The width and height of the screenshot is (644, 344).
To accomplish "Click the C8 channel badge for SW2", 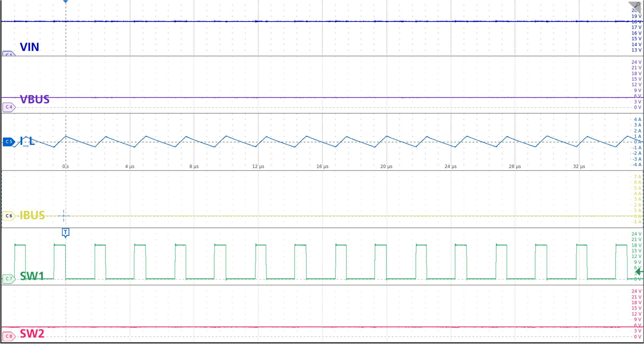I will tap(9, 336).
